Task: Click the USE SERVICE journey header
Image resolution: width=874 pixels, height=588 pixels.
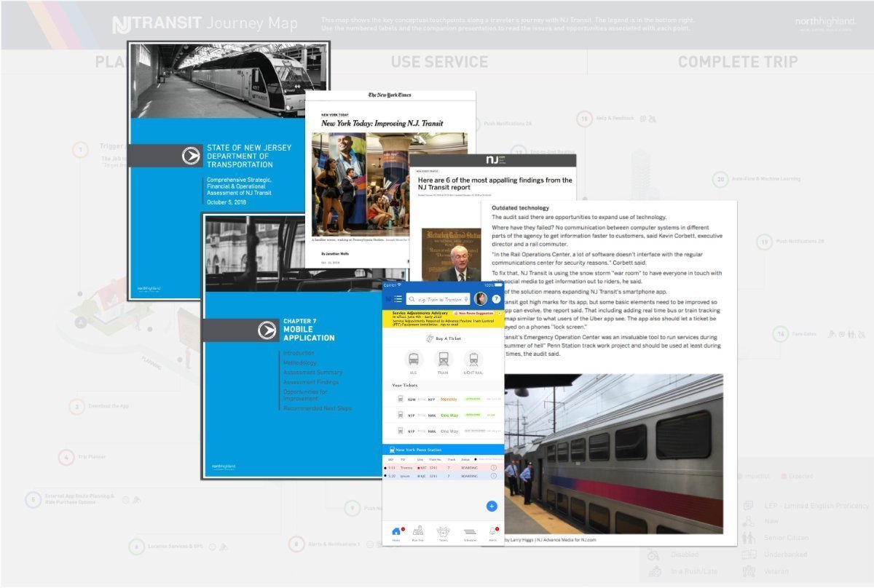Action: pyautogui.click(x=439, y=62)
